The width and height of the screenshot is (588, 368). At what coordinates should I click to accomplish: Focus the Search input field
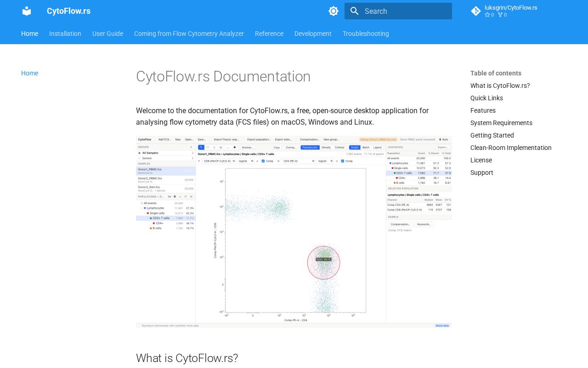click(x=398, y=11)
